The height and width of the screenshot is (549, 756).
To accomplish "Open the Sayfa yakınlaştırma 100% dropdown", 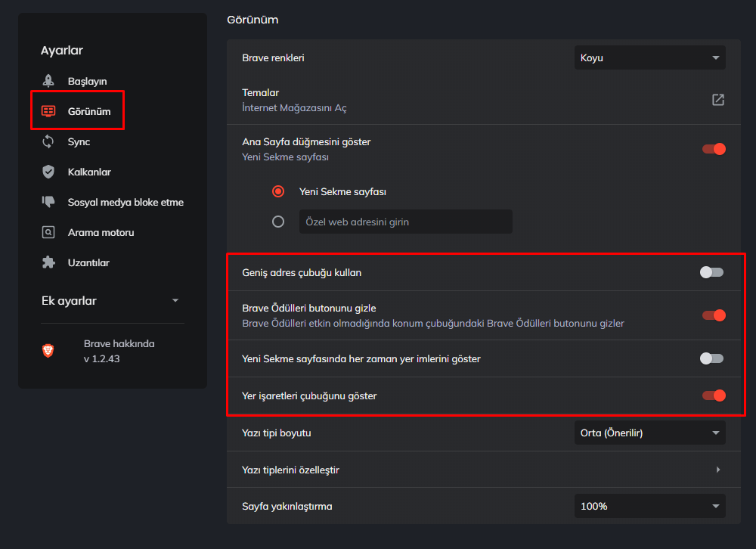I will coord(649,506).
